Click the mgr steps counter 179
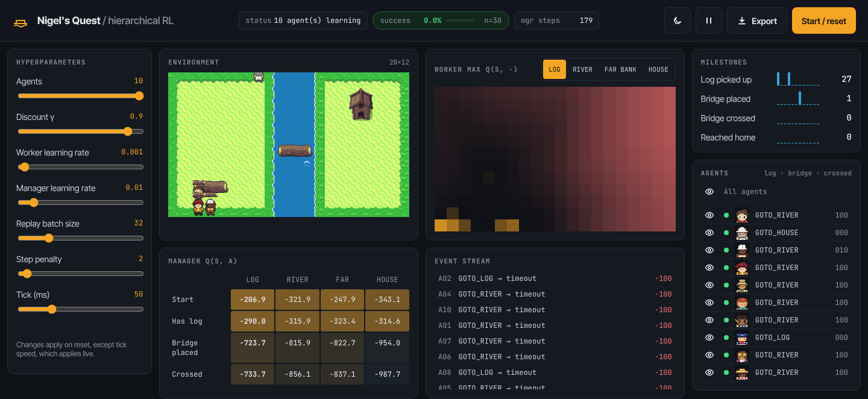Screen dimensions: 868x399 [556, 20]
